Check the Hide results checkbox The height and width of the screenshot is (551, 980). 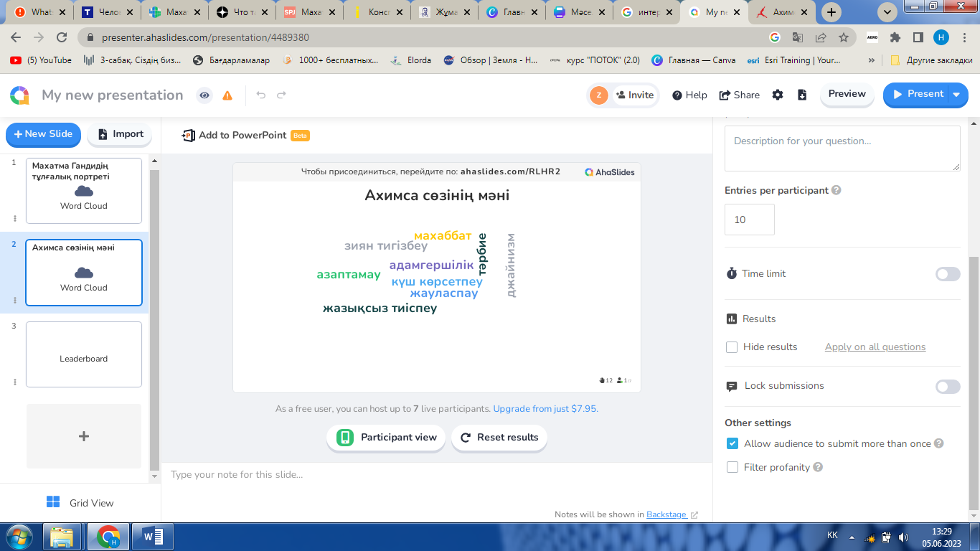[x=732, y=347]
